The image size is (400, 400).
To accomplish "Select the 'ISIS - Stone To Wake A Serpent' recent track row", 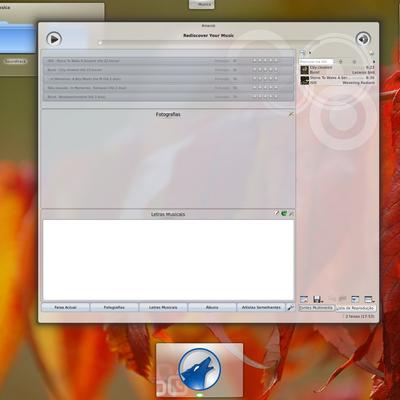I will pos(168,61).
